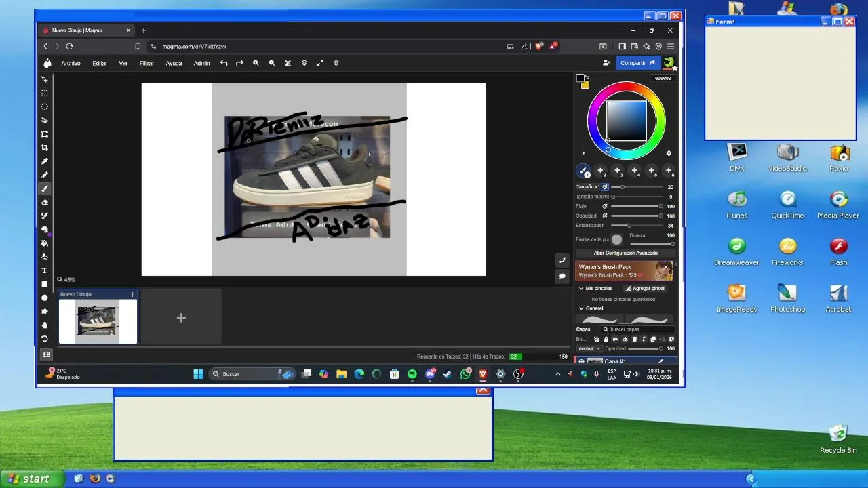Add a new page with plus tile

pyautogui.click(x=181, y=318)
